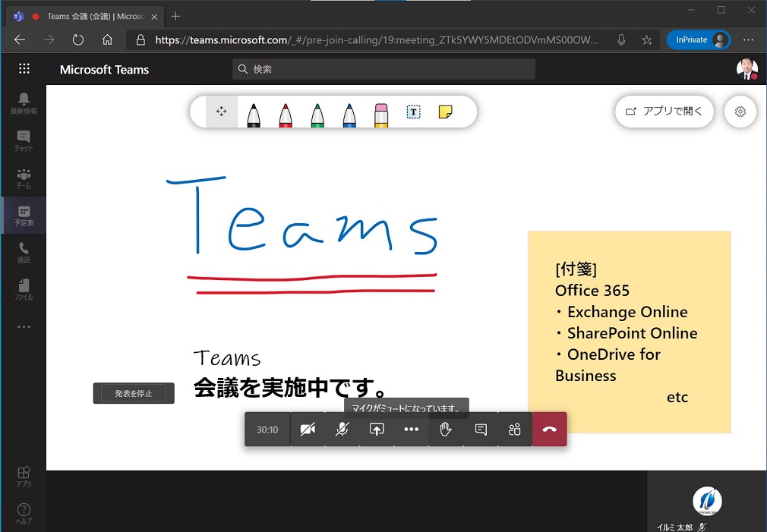Open the app launcher grid

[24, 69]
